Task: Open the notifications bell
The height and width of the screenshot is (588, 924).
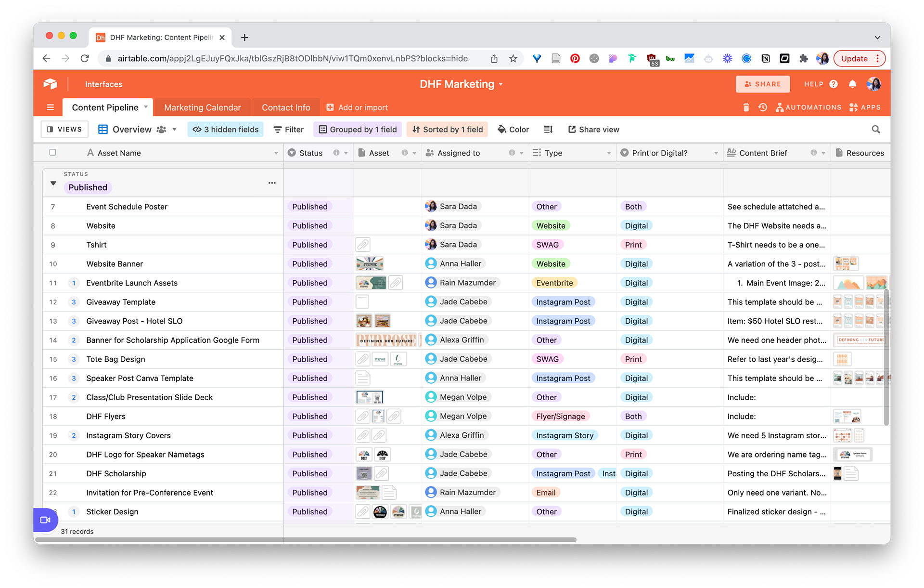Action: (852, 84)
